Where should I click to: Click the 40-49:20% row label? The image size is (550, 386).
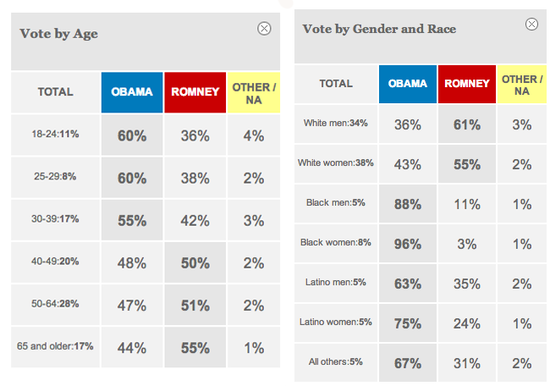click(x=55, y=261)
